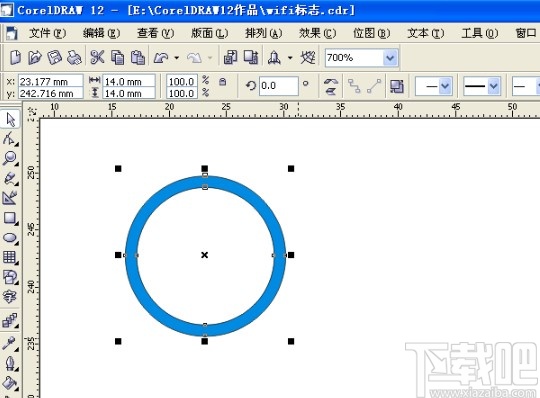Select the Eyedropper tool
540x398 pixels.
10,343
